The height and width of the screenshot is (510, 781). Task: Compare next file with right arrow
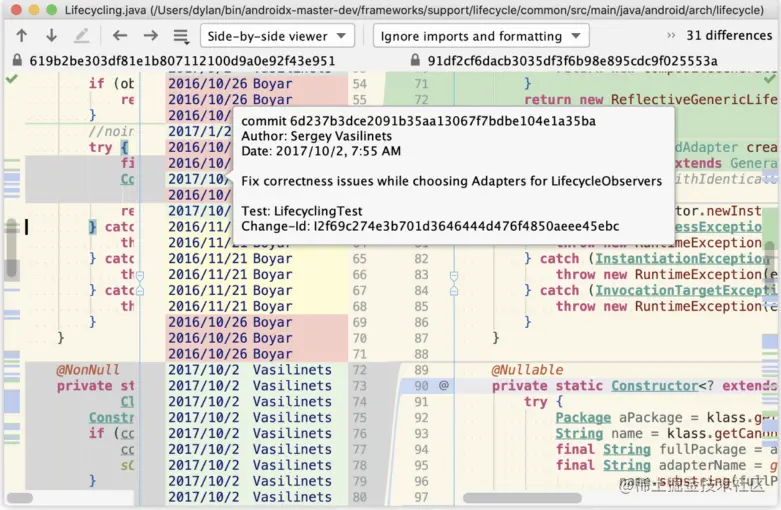point(150,36)
